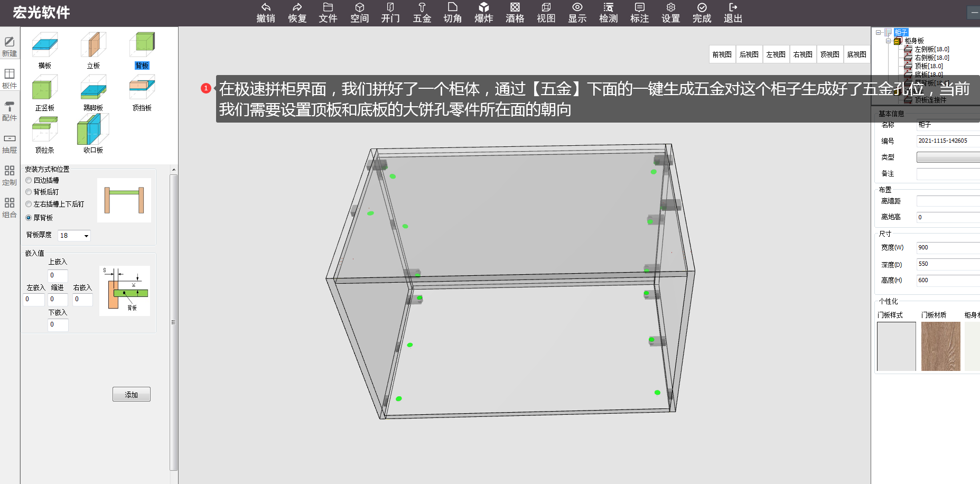This screenshot has width=980, height=484.
Task: Select 顶板[18.0] in the tree
Action: click(x=929, y=66)
